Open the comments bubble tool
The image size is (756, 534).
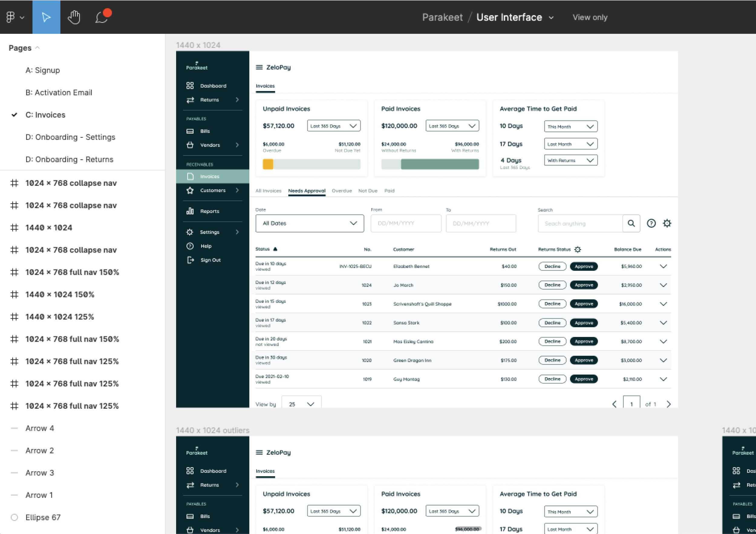(102, 17)
